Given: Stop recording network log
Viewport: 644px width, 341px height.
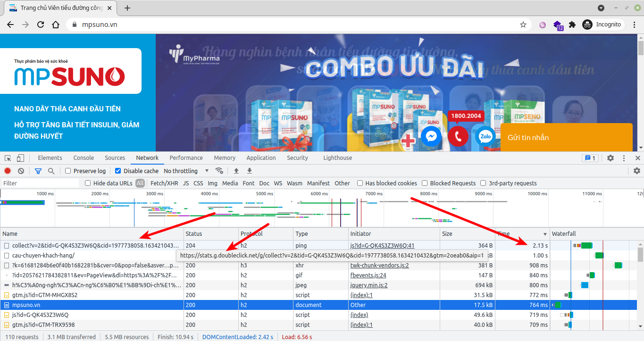Looking at the screenshot, I should click(8, 171).
